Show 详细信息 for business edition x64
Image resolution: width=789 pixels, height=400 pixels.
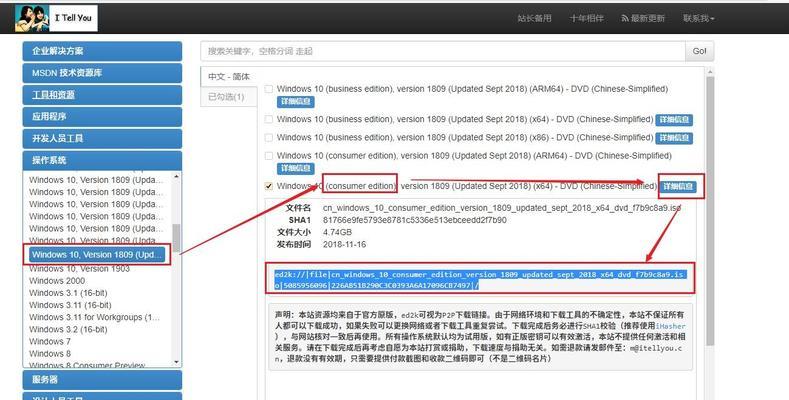pos(674,120)
